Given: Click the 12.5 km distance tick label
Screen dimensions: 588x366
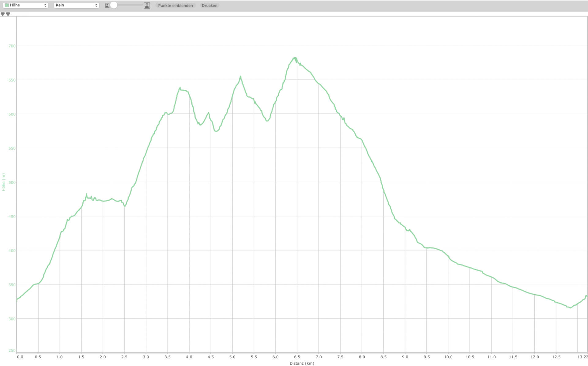Looking at the screenshot, I should 556,357.
